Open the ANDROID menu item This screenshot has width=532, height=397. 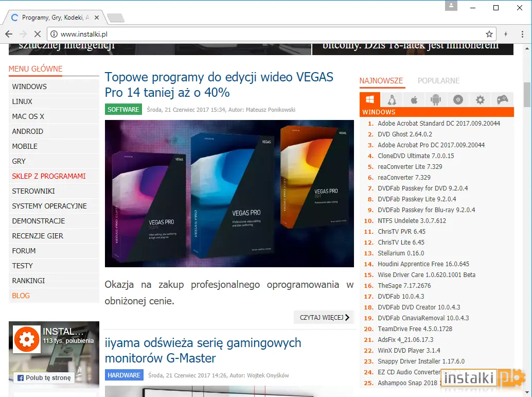point(54,131)
